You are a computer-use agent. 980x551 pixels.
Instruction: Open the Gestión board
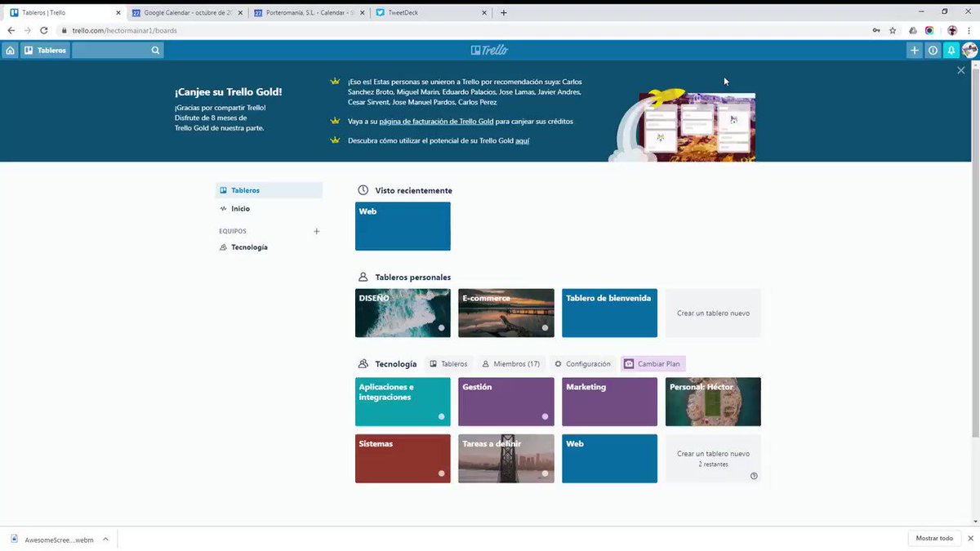[x=506, y=402]
